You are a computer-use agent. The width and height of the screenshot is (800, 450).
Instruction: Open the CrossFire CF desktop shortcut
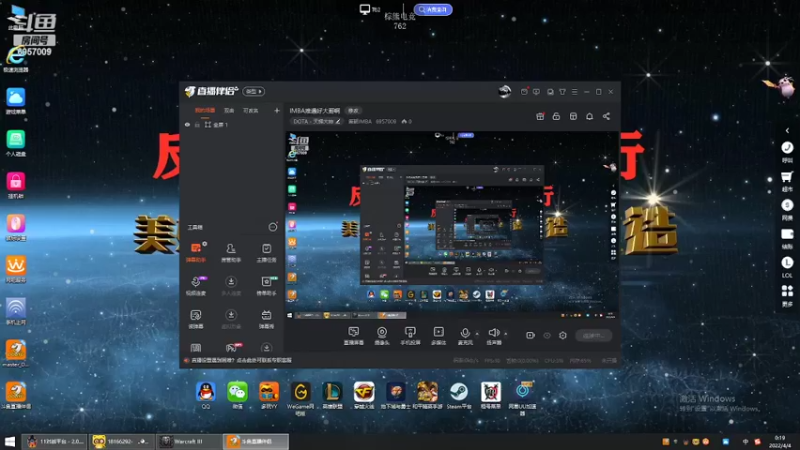(364, 395)
